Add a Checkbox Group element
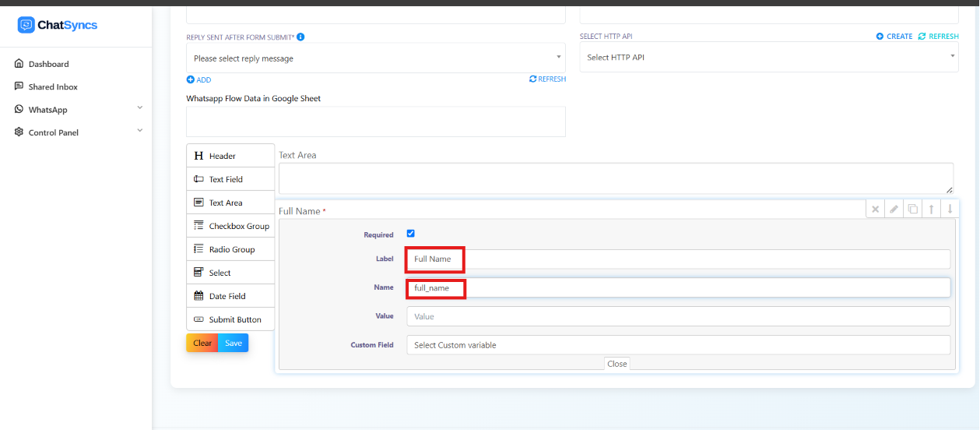980x430 pixels. tap(230, 226)
